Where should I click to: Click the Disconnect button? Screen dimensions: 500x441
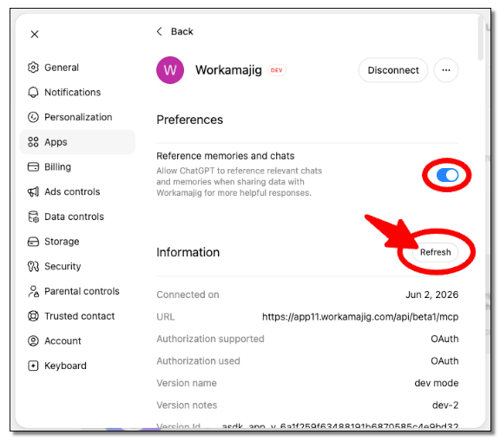393,70
